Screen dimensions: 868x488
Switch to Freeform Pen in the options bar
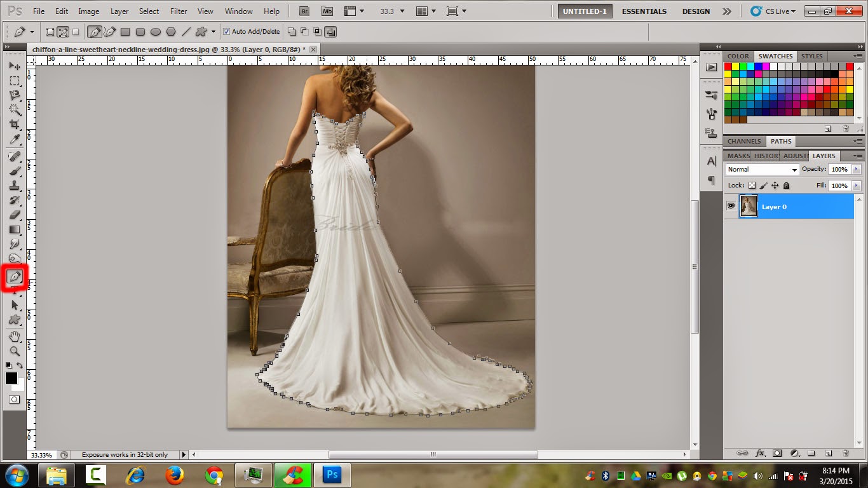coord(110,31)
